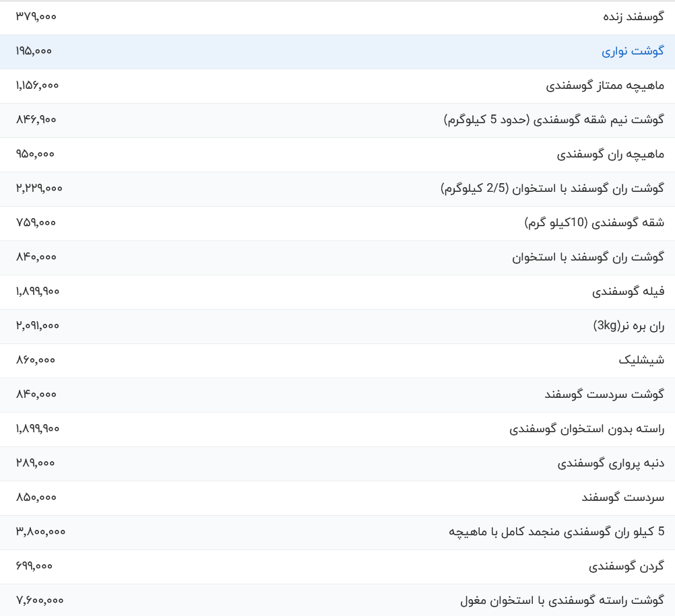The height and width of the screenshot is (616, 675).
Task: Select شقه گوسفندی (10کیلو گرم) entry
Action: pyautogui.click(x=594, y=223)
